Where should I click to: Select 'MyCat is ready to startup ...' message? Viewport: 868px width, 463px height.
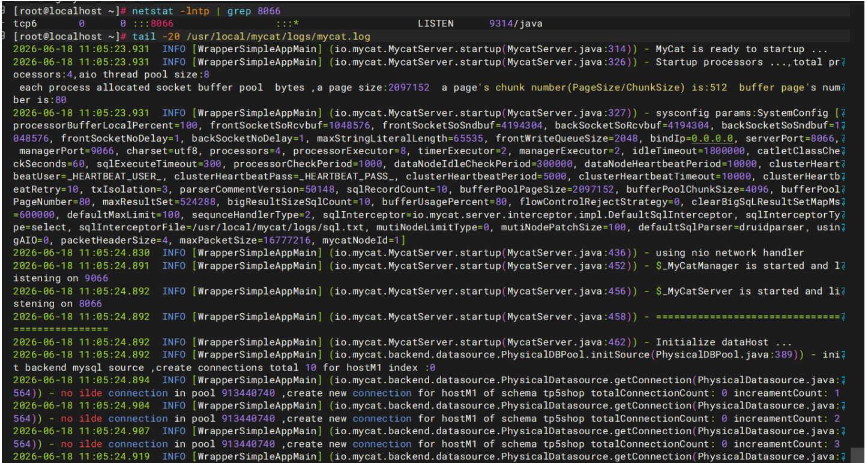click(742, 49)
